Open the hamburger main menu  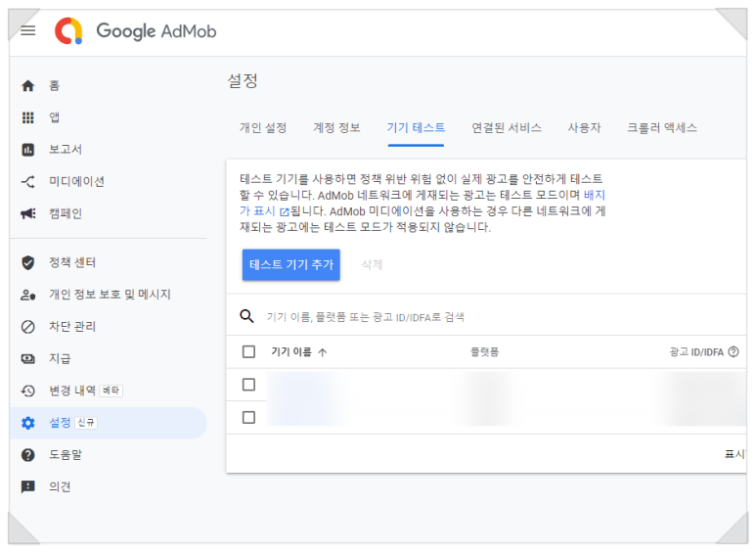[28, 31]
